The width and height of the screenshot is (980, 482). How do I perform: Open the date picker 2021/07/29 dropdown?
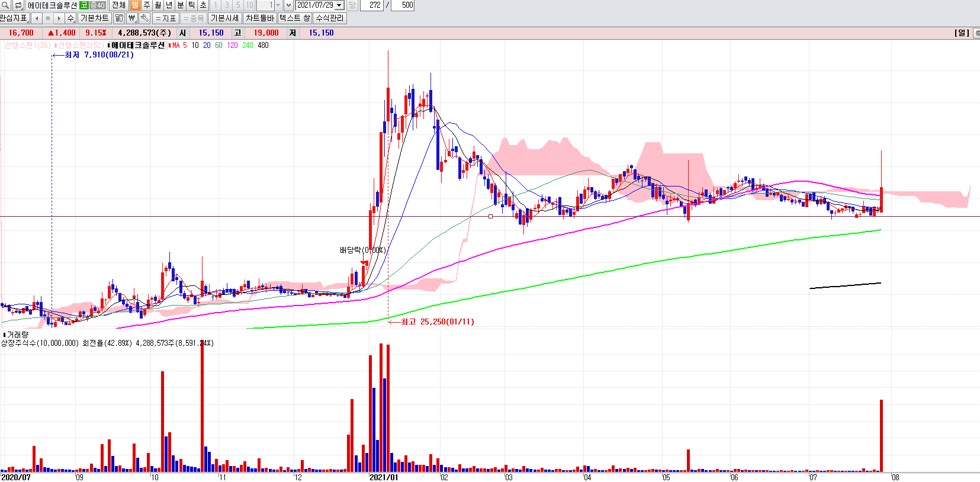(339, 5)
